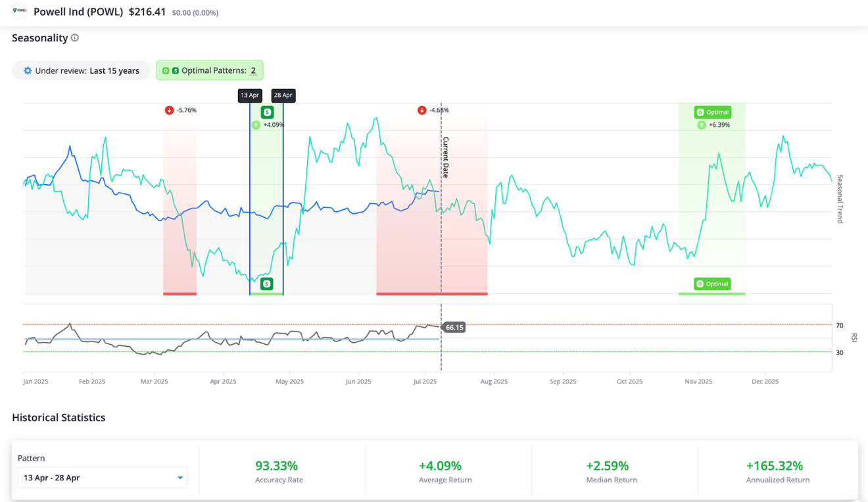Click the red down arrow beside -5.76%
Image resolution: width=868 pixels, height=502 pixels.
pos(169,110)
